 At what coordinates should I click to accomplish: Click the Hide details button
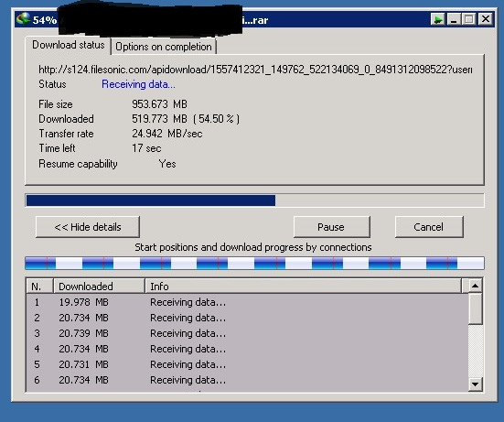click(88, 227)
